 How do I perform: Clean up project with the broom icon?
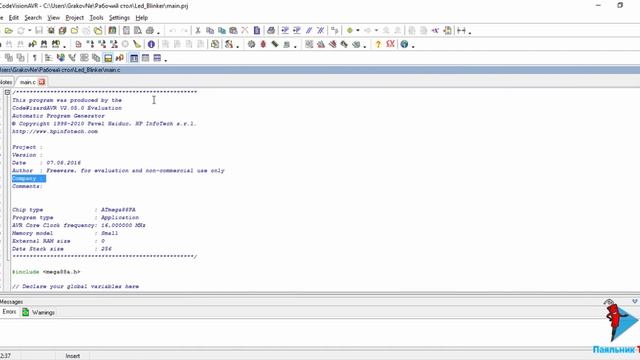click(137, 44)
